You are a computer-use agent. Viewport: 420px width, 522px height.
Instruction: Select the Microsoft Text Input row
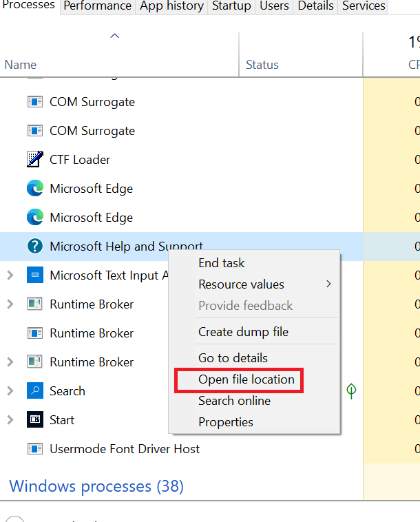pos(84,275)
